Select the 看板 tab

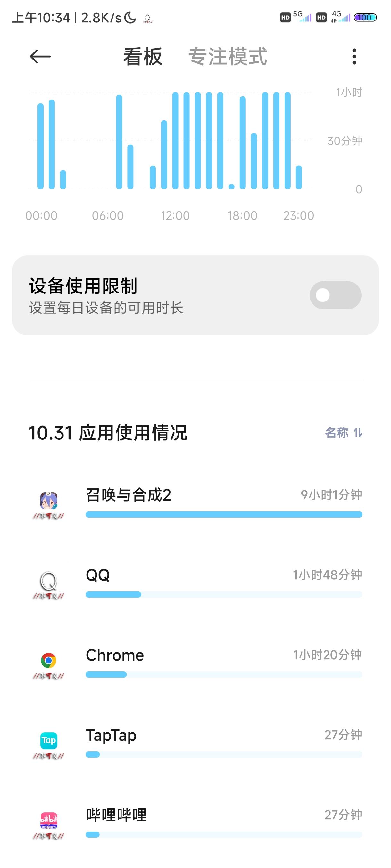click(143, 56)
